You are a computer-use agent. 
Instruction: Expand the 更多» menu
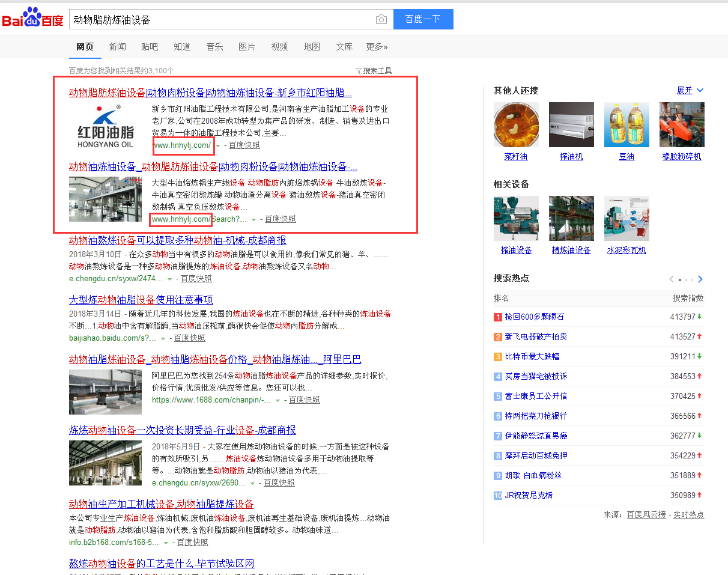pyautogui.click(x=377, y=47)
